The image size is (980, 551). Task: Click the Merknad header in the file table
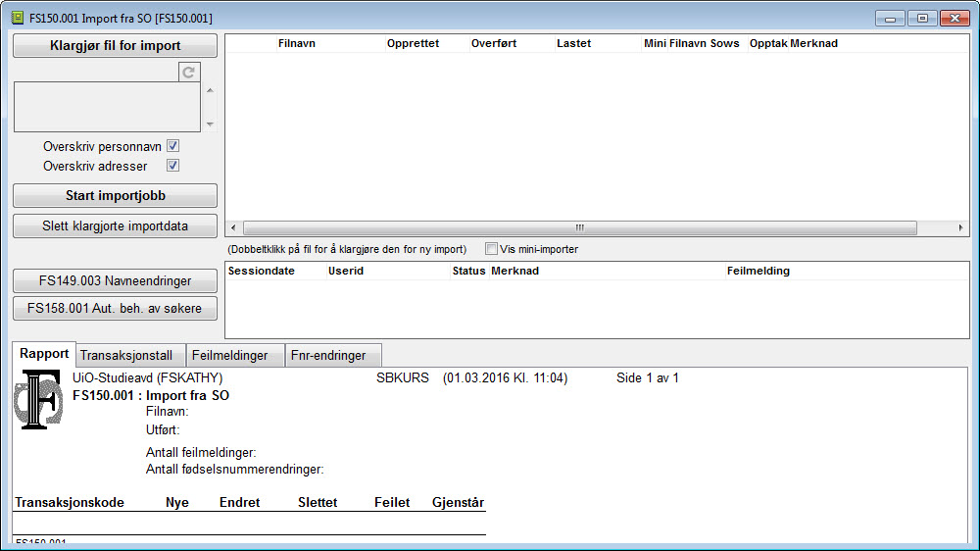click(813, 43)
